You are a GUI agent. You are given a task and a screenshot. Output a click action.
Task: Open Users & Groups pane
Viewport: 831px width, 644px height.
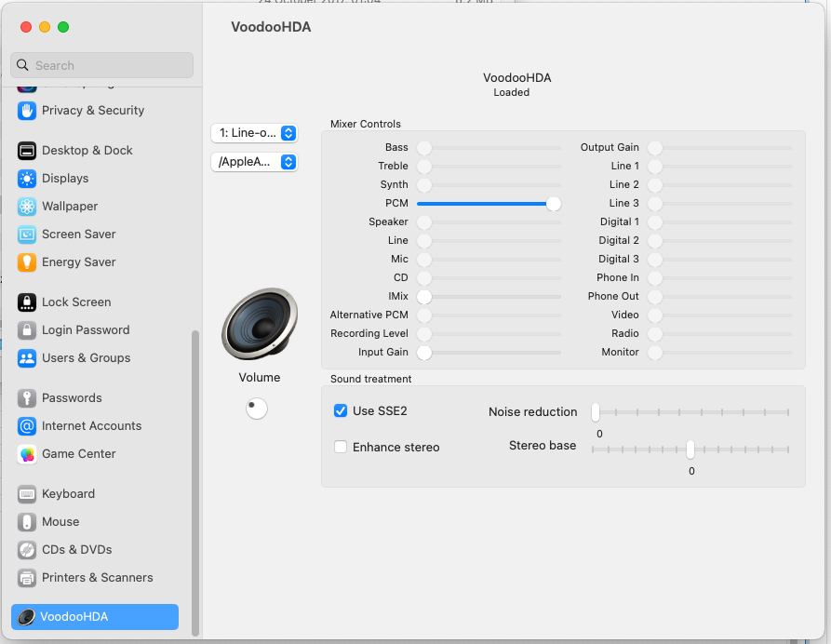click(x=95, y=358)
